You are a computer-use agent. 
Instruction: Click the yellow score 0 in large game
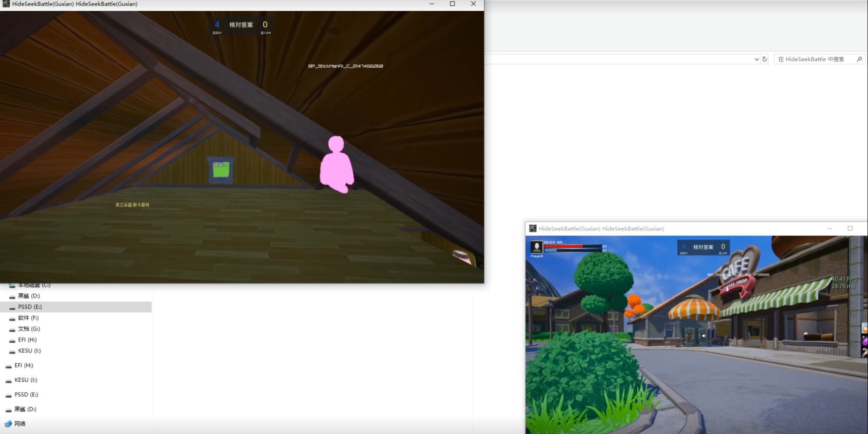[265, 24]
